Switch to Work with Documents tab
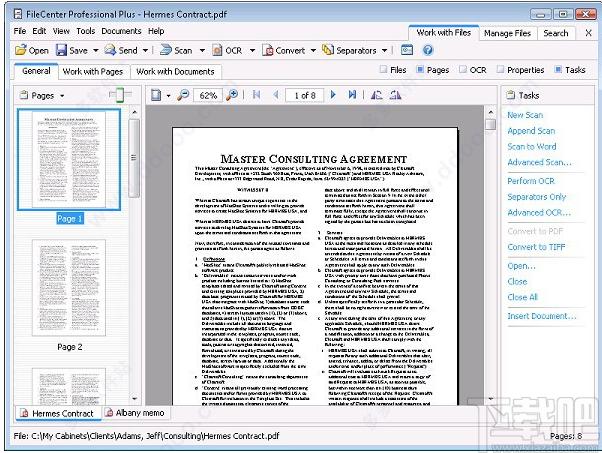 pos(175,71)
